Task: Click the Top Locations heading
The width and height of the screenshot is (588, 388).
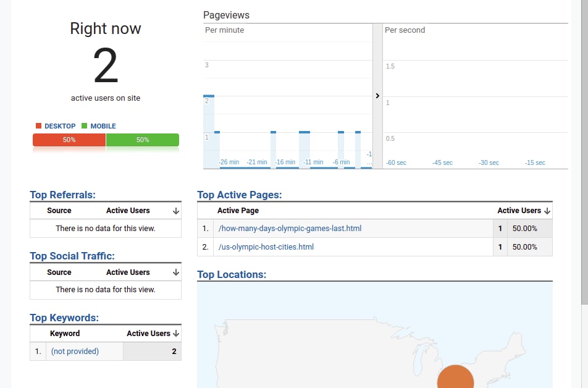Action: pyautogui.click(x=232, y=274)
